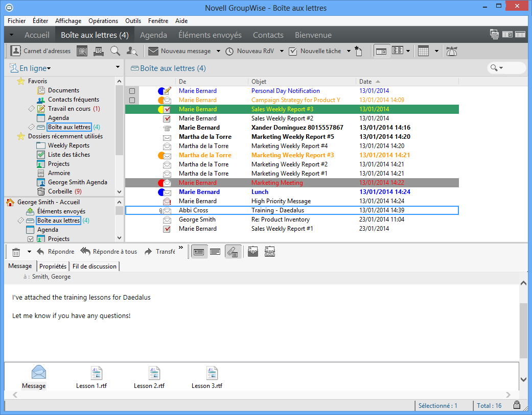This screenshot has width=532, height=415.
Task: Switch to the Agenda tab in the nav bar
Action: pyautogui.click(x=153, y=35)
